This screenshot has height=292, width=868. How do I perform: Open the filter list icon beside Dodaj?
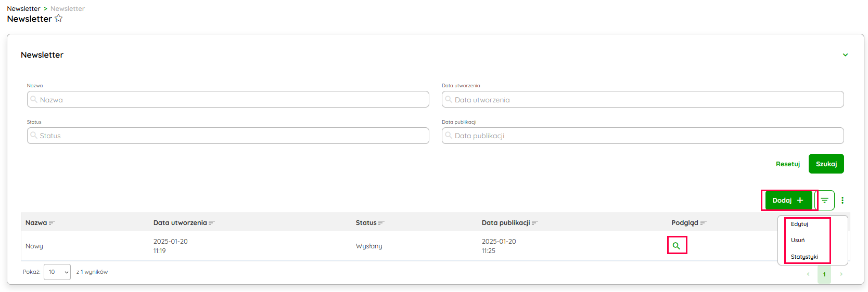point(825,201)
